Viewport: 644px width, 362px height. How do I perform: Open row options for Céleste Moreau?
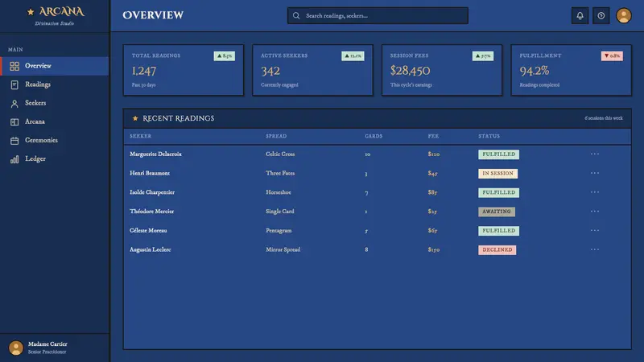595,230
